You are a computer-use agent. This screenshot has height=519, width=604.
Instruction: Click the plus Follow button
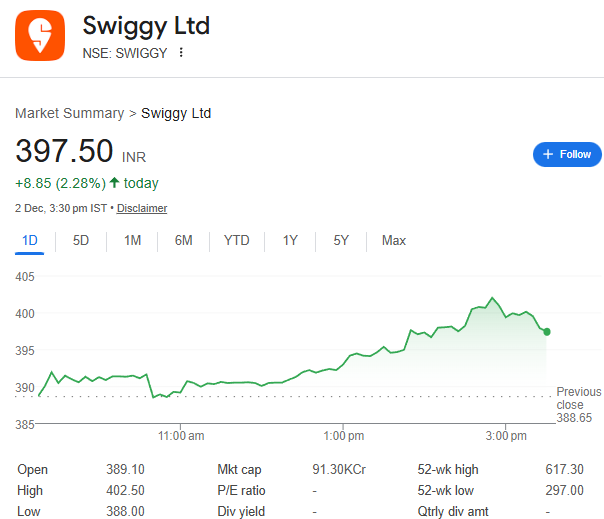tap(567, 154)
